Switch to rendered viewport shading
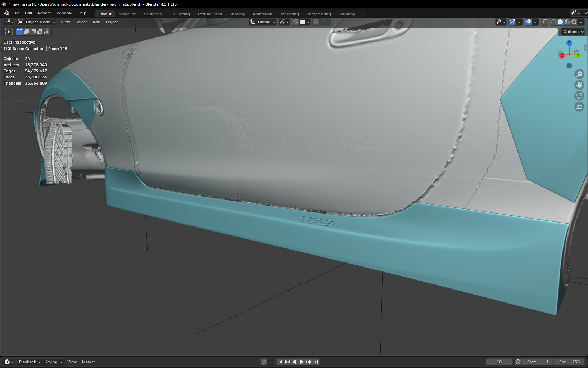 point(574,22)
